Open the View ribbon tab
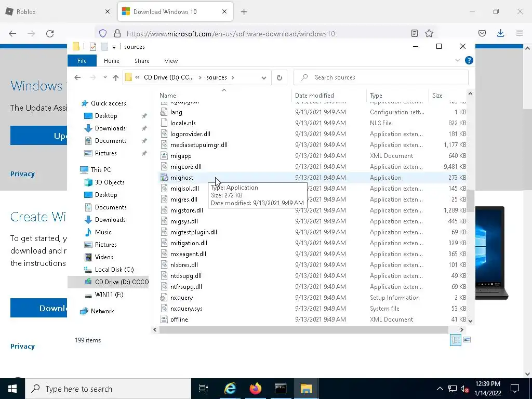This screenshot has width=532, height=399. pos(171,61)
